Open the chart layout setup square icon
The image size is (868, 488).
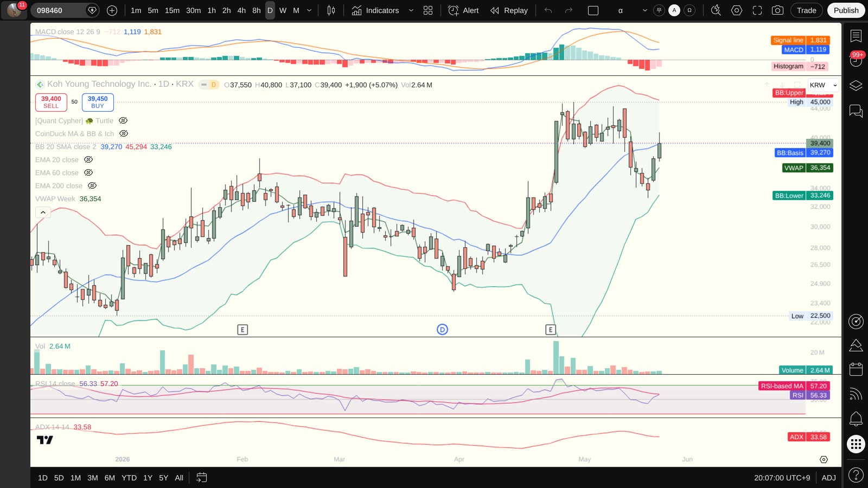click(593, 10)
